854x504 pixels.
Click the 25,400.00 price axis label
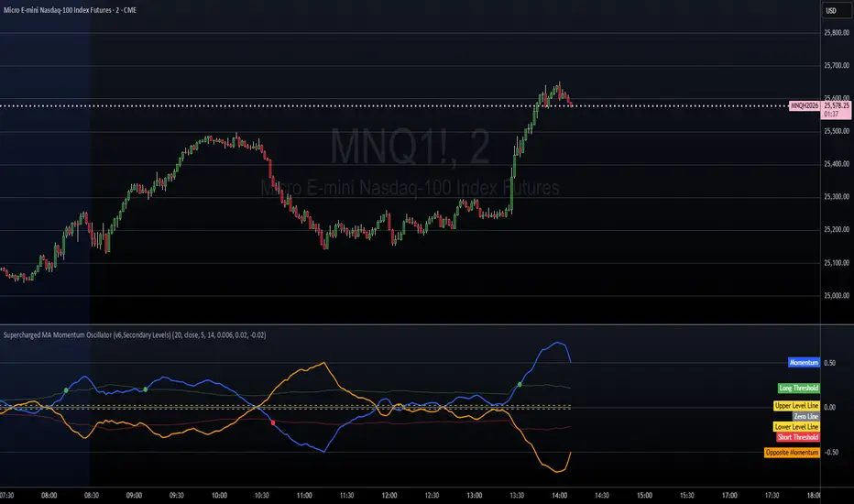(837, 164)
